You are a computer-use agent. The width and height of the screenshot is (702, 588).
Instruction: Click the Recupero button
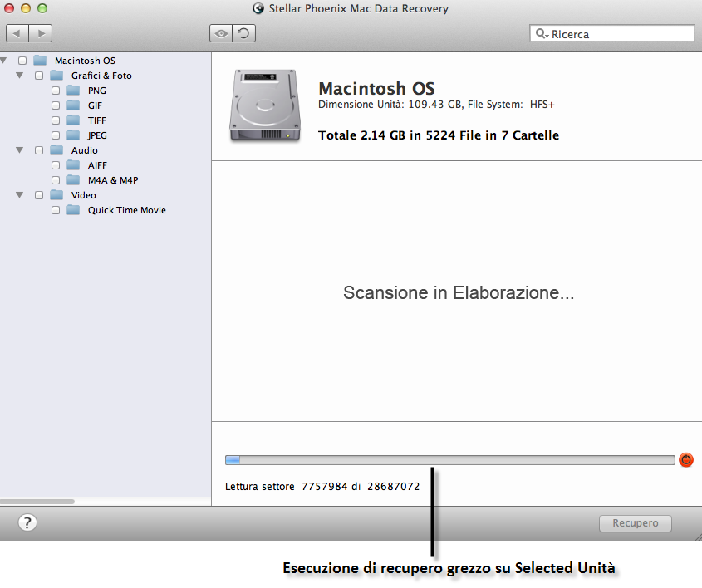click(636, 523)
